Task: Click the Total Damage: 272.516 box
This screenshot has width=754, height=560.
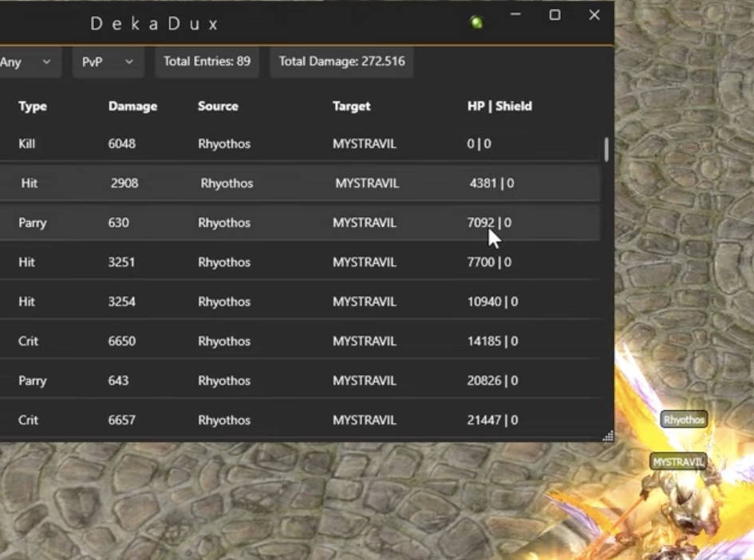Action: [x=341, y=61]
